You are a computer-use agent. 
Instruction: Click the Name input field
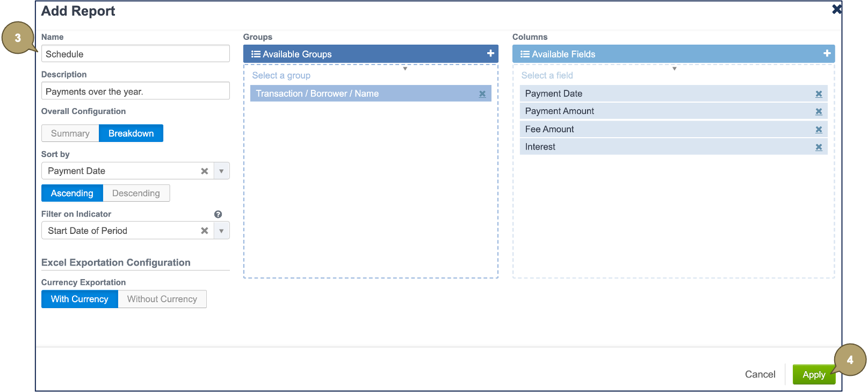click(x=135, y=54)
